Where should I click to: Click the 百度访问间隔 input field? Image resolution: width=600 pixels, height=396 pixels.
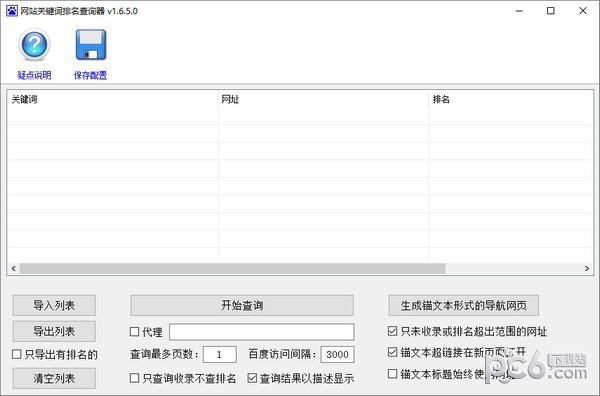click(338, 354)
